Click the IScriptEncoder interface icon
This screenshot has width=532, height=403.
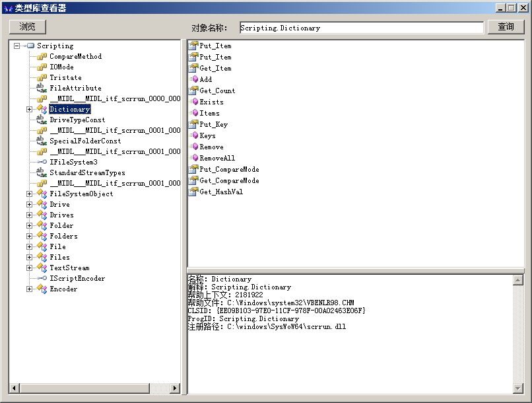click(42, 278)
